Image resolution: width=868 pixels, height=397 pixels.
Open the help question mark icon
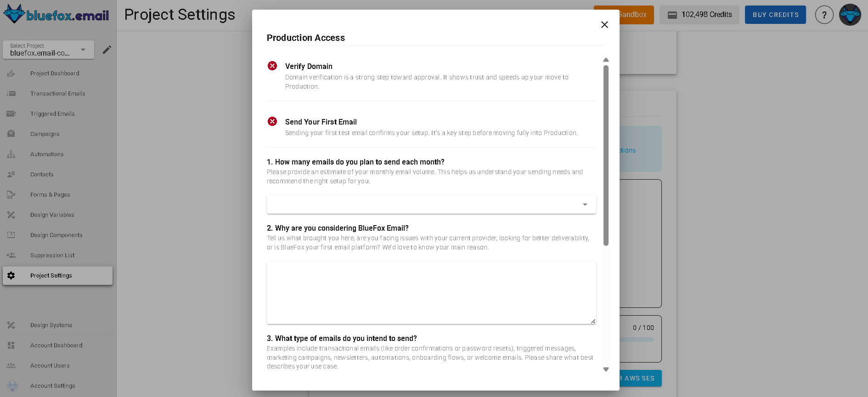pyautogui.click(x=824, y=15)
